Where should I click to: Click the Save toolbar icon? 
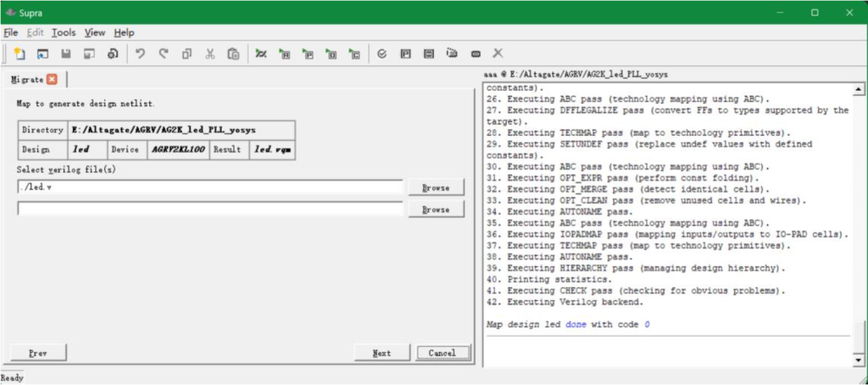pos(66,53)
